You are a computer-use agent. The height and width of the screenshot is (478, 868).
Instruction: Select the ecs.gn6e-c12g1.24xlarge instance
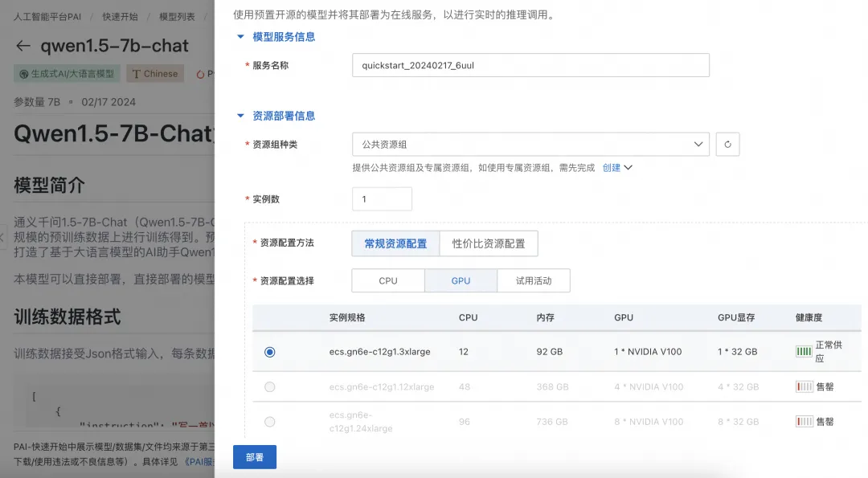click(269, 421)
